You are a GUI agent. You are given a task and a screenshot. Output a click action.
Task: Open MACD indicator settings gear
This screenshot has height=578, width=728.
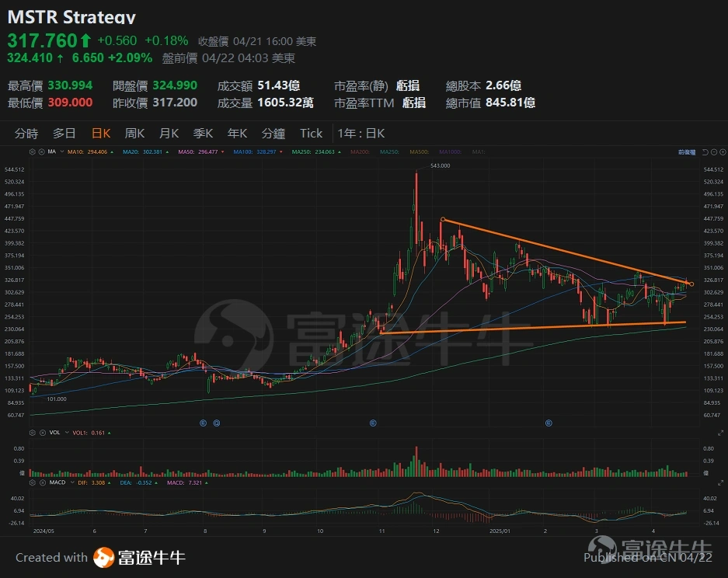tap(33, 482)
